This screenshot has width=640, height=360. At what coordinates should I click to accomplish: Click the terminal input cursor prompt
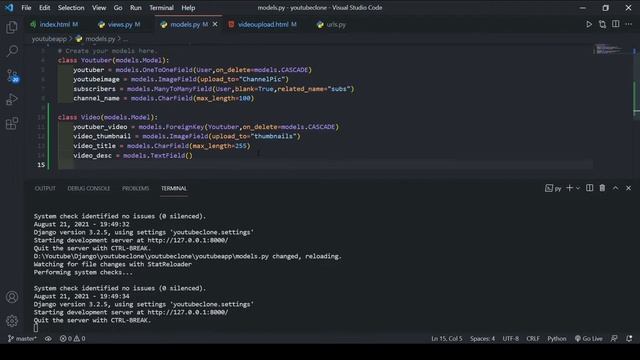[36, 328]
